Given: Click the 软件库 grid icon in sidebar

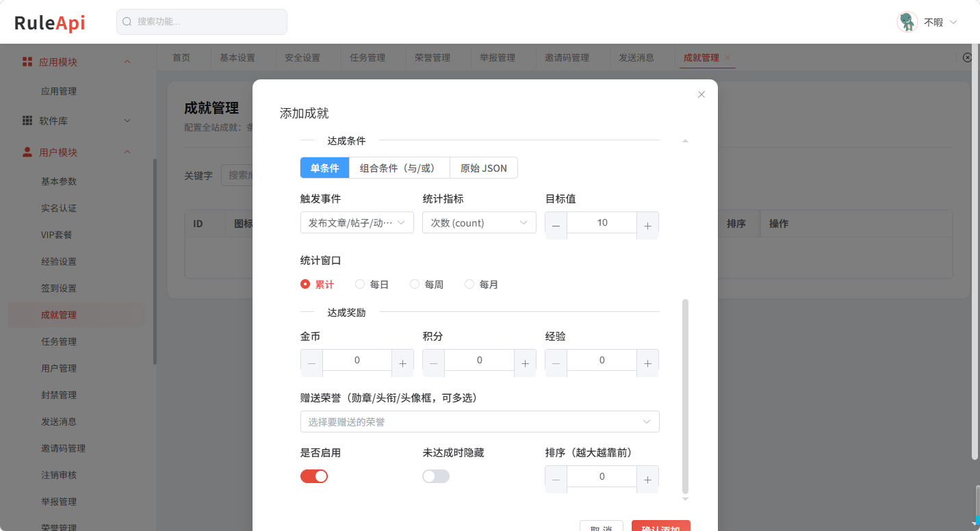Looking at the screenshot, I should click(x=27, y=120).
